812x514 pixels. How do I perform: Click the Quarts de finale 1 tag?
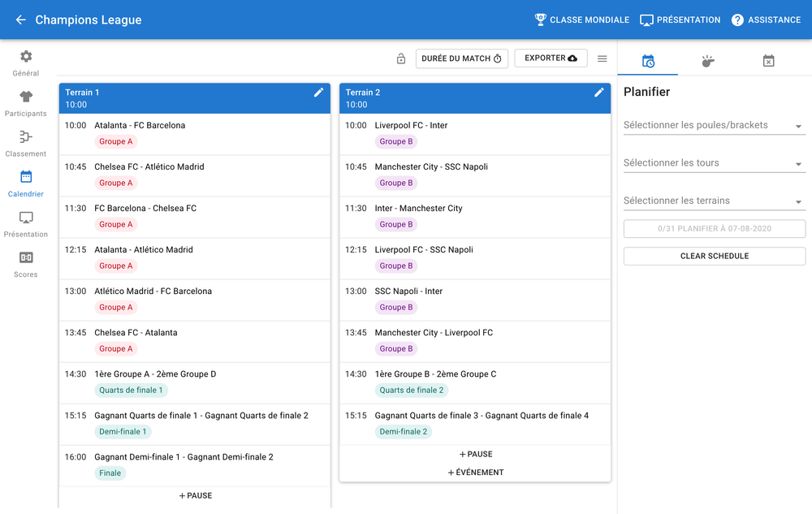click(x=131, y=391)
